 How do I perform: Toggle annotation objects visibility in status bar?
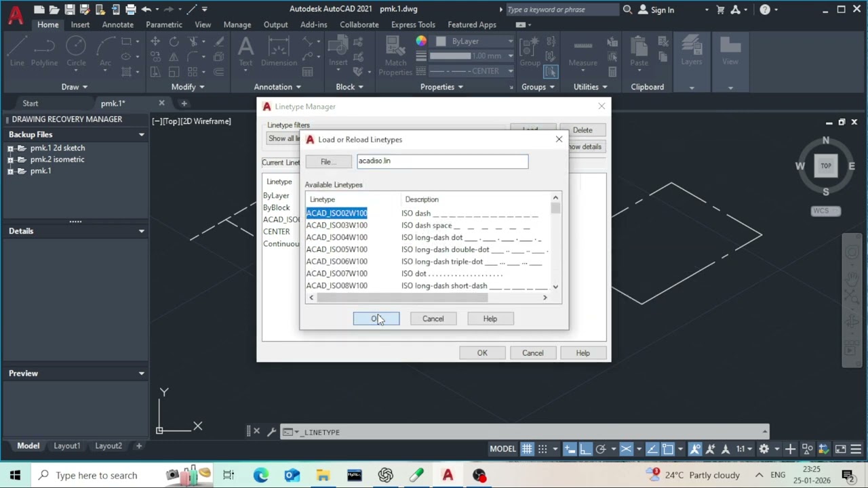click(x=695, y=449)
